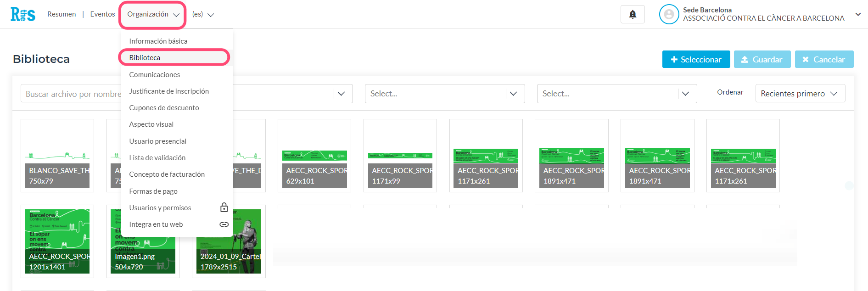The height and width of the screenshot is (291, 868).
Task: Focus the Buscar archivo por nombre field
Action: pyautogui.click(x=71, y=94)
